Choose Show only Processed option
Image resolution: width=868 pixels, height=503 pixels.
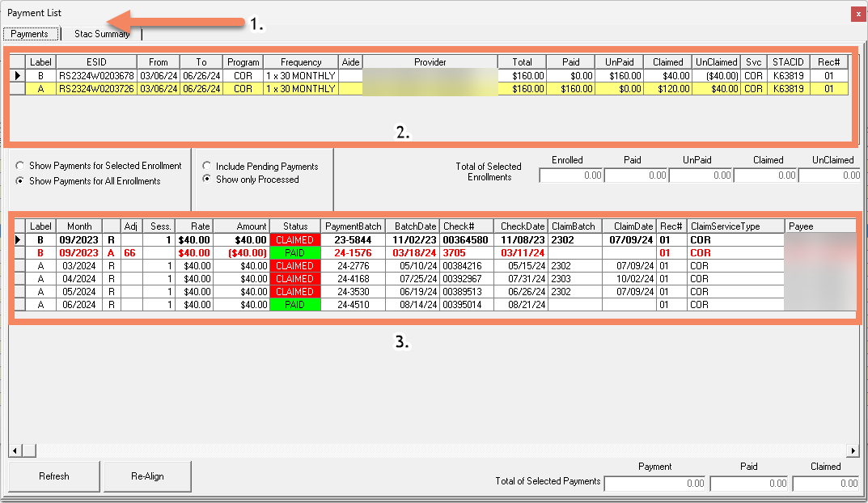pyautogui.click(x=207, y=180)
